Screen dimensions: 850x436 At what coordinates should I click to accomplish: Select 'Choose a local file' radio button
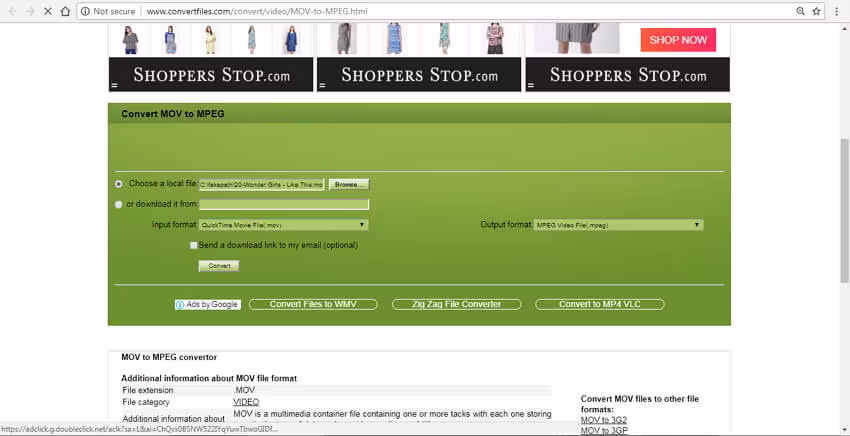(119, 184)
